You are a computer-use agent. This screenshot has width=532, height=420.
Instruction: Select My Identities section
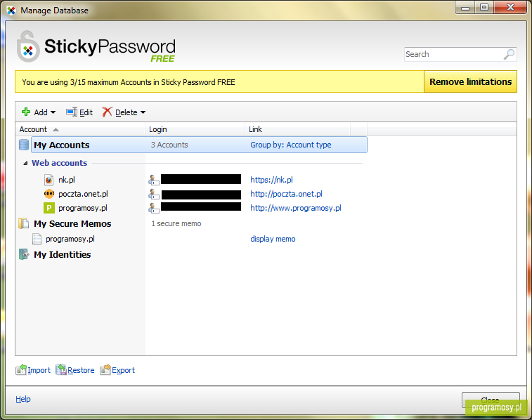tap(63, 254)
